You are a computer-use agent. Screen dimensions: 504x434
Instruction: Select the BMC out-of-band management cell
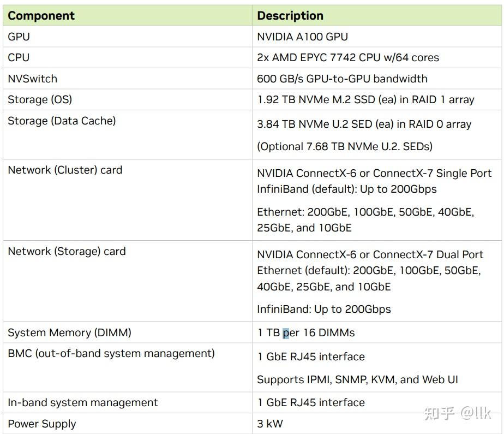pos(128,367)
